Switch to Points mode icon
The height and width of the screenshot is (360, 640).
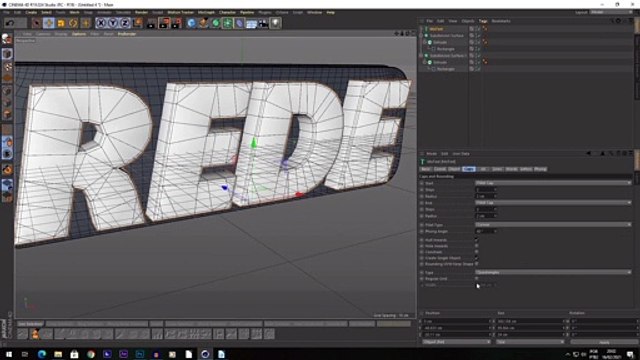point(7,91)
